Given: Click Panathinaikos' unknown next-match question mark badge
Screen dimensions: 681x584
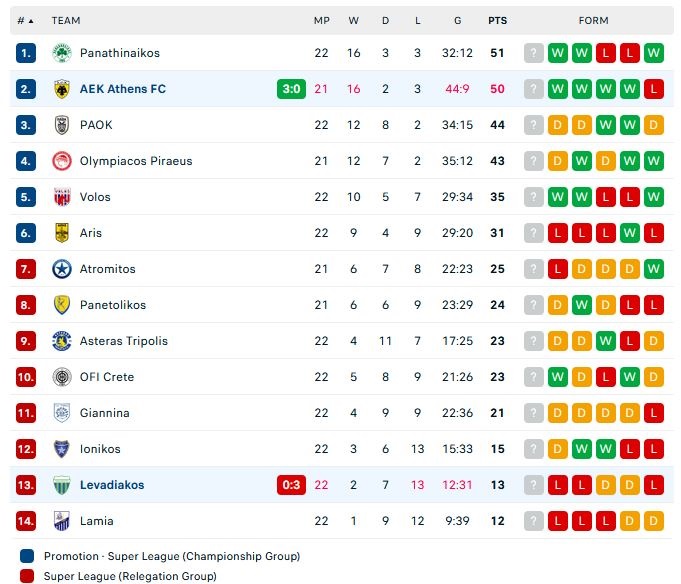Looking at the screenshot, I should tap(534, 53).
